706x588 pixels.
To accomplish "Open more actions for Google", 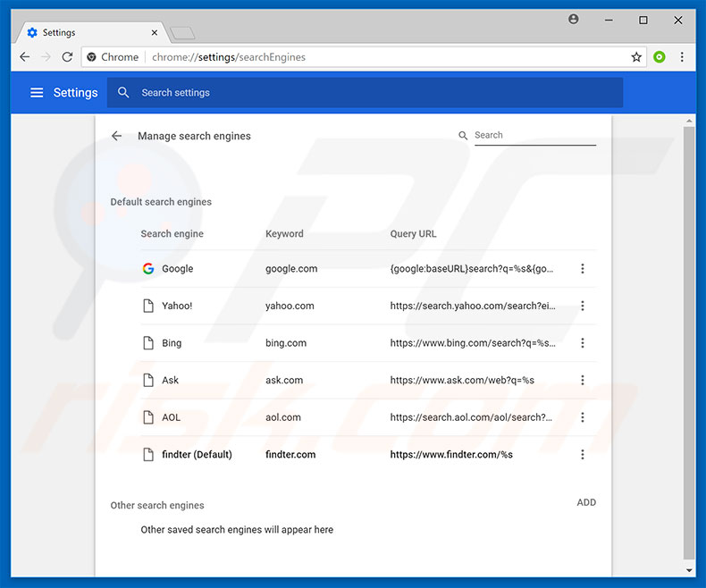I will [583, 269].
